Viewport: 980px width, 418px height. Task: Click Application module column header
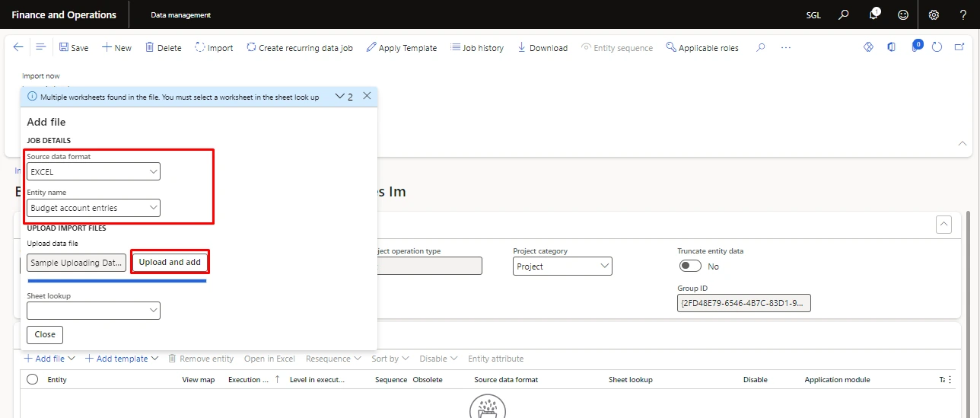click(837, 379)
